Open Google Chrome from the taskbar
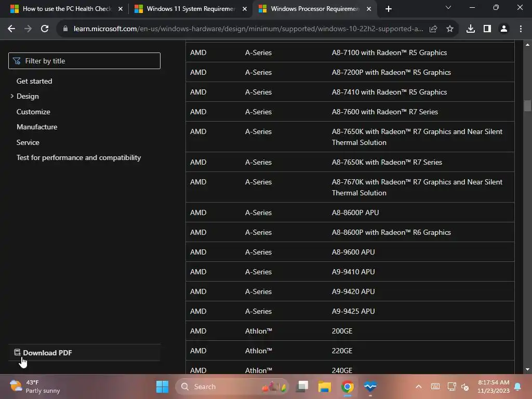This screenshot has width=532, height=399. [x=348, y=387]
